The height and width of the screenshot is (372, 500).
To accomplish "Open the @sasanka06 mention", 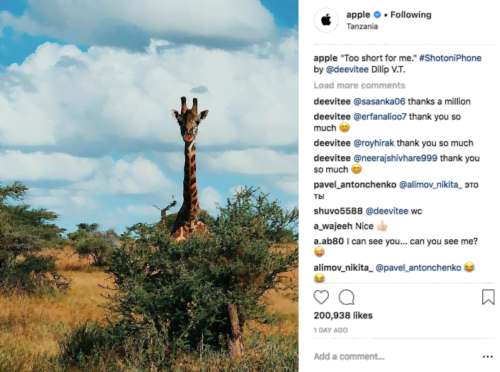I will (379, 102).
